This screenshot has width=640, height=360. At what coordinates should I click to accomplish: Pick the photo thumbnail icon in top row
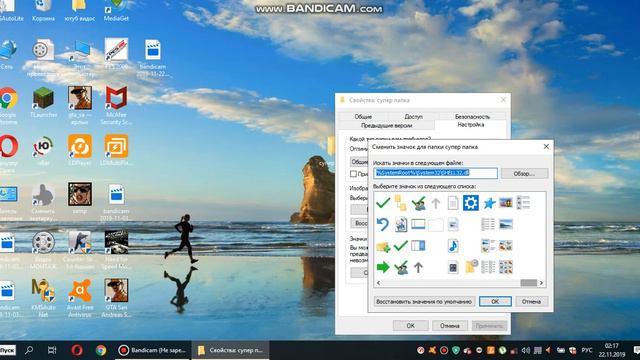(506, 202)
